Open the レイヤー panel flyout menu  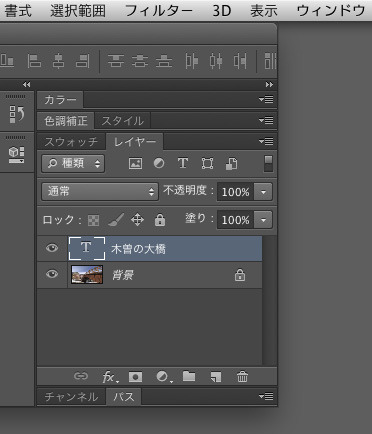[x=266, y=141]
